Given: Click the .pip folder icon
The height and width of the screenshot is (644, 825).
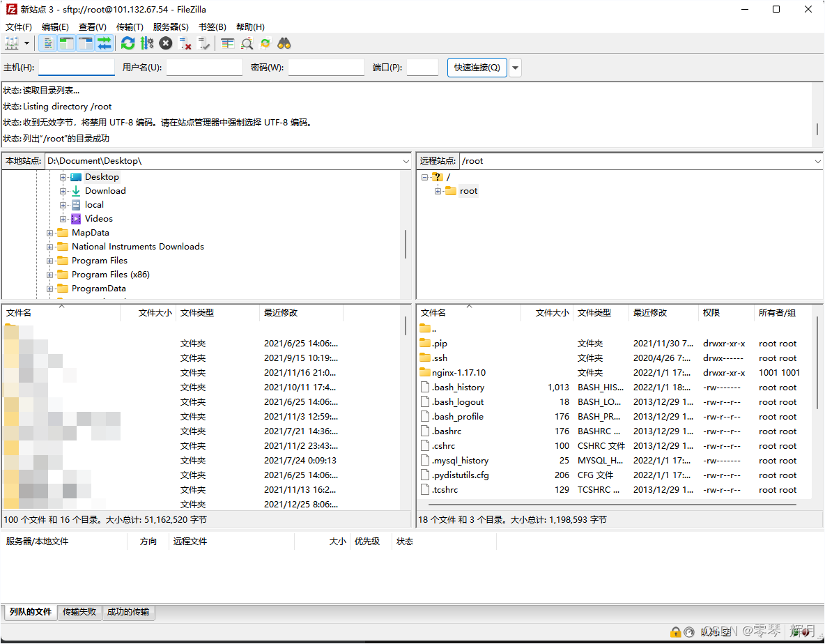Looking at the screenshot, I should 425,343.
